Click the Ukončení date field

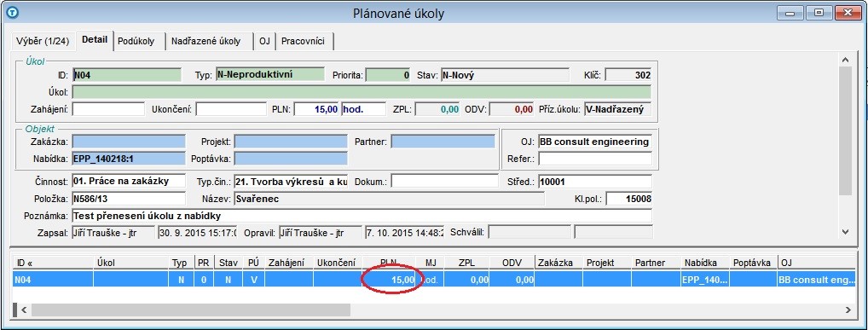231,109
